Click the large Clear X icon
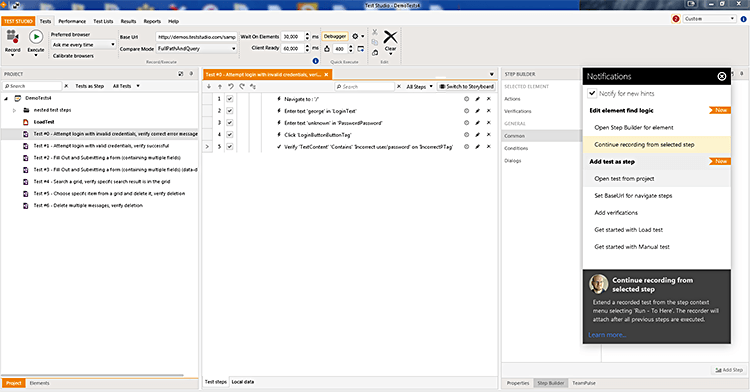 (390, 37)
